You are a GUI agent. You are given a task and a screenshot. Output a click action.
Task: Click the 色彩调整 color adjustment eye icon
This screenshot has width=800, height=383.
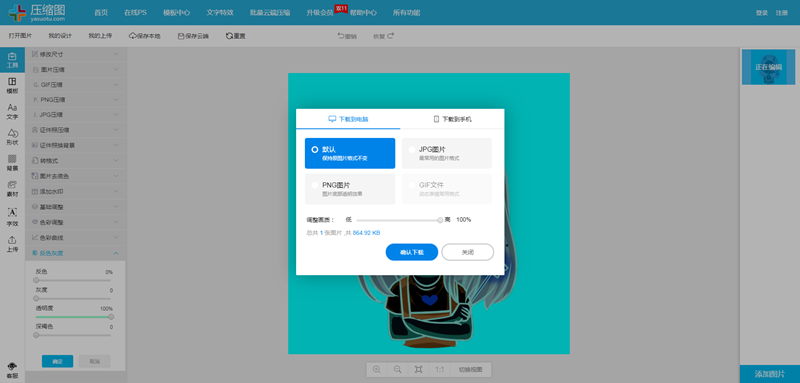[35, 222]
